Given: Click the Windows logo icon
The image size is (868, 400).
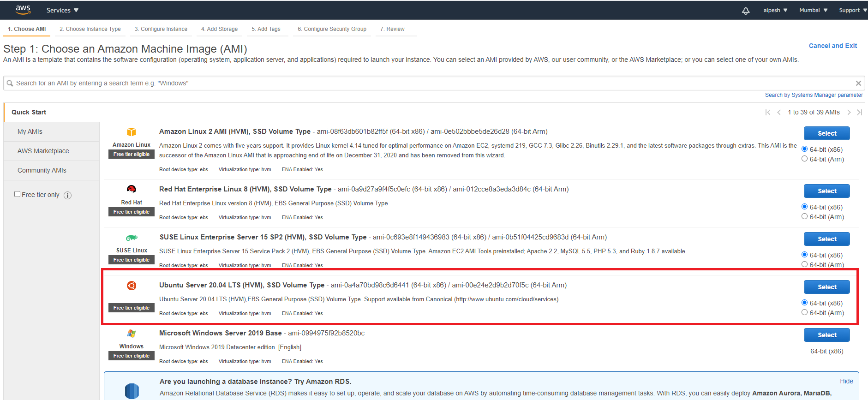Looking at the screenshot, I should click(132, 334).
